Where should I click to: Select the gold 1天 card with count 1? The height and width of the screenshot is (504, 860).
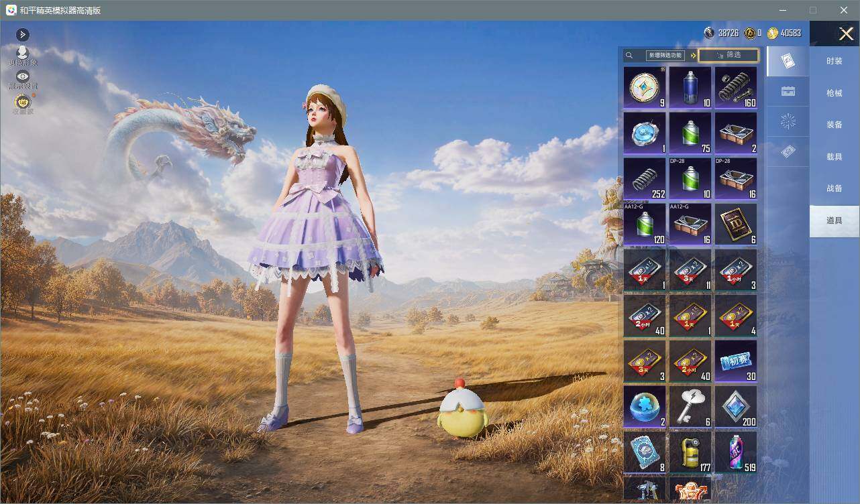coord(690,316)
